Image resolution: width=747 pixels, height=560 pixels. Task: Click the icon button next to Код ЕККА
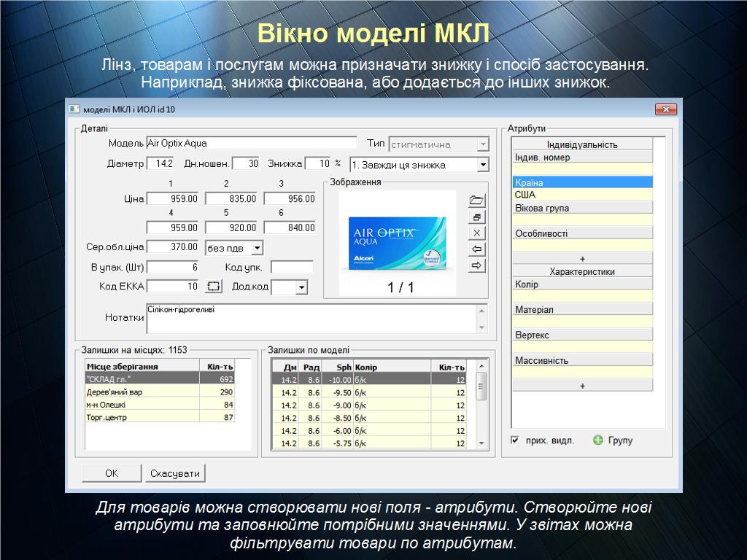coord(214,287)
